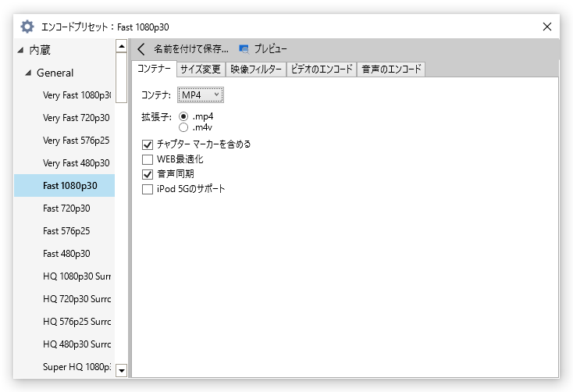Click the back arrow icon in the toolbar
Screen dimensions: 573x392
(x=141, y=48)
